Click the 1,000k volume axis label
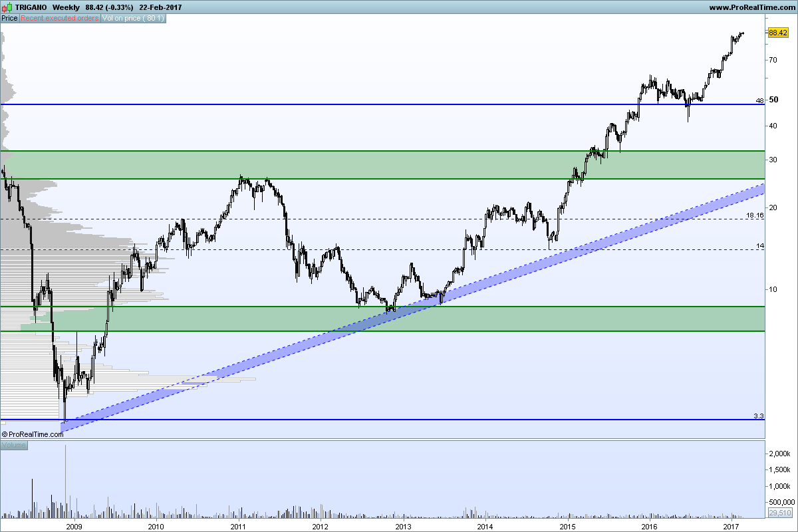The width and height of the screenshot is (798, 532). (778, 486)
